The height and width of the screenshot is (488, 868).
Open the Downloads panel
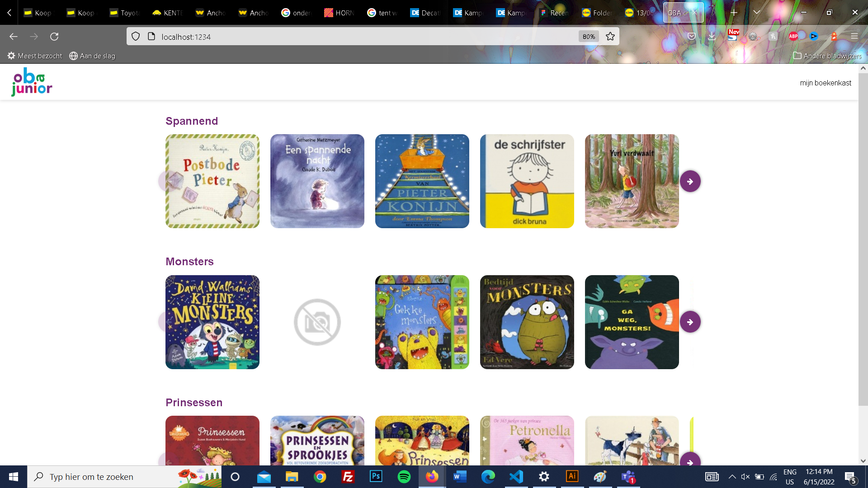pos(712,36)
